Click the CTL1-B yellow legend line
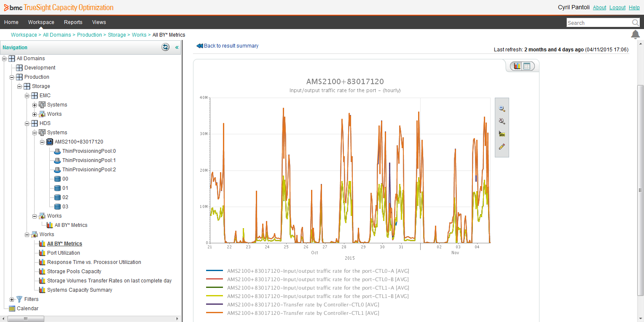Screen dimensions: 644x322 coord(214,296)
